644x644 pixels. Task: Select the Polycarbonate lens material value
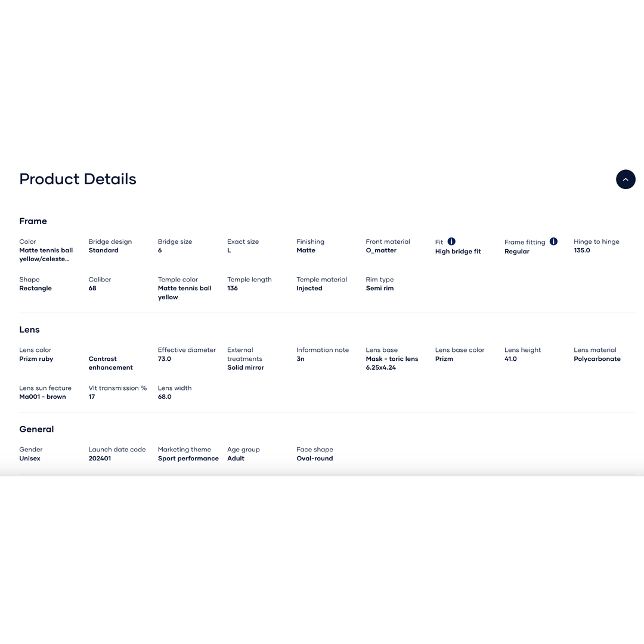(x=597, y=358)
